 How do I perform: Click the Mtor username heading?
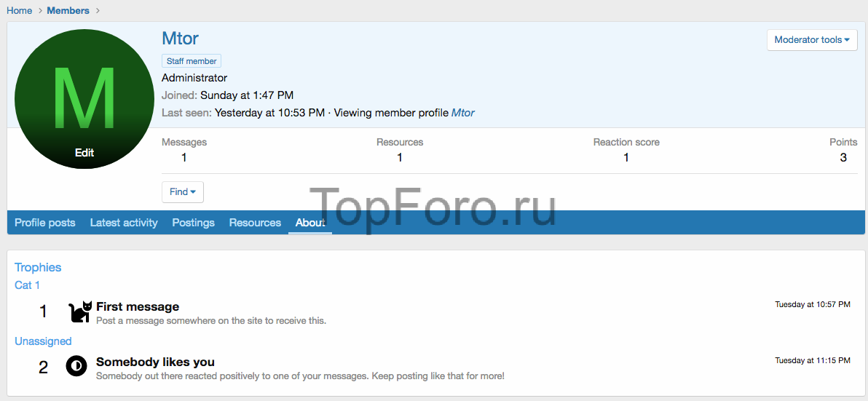click(x=180, y=39)
